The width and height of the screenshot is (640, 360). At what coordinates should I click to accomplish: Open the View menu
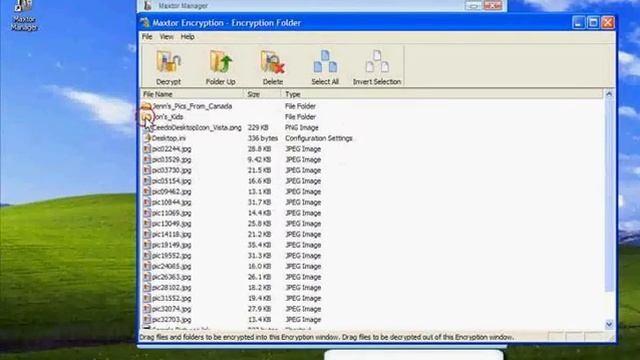click(167, 37)
